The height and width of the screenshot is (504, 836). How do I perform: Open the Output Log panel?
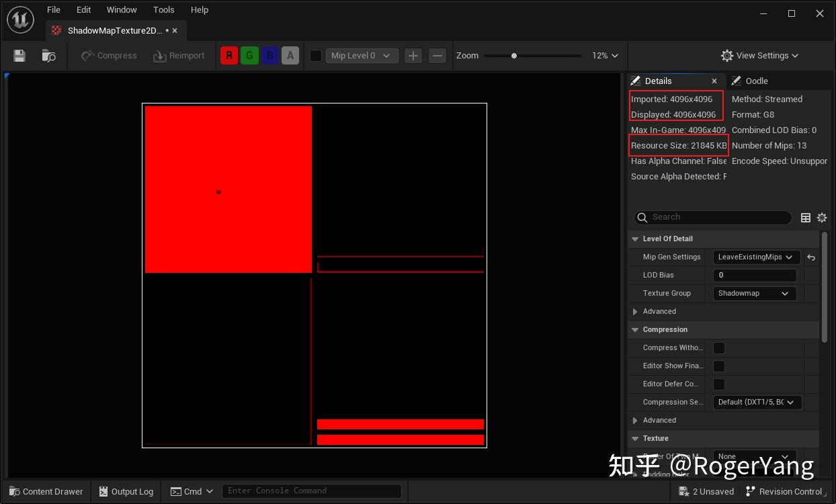click(x=126, y=491)
